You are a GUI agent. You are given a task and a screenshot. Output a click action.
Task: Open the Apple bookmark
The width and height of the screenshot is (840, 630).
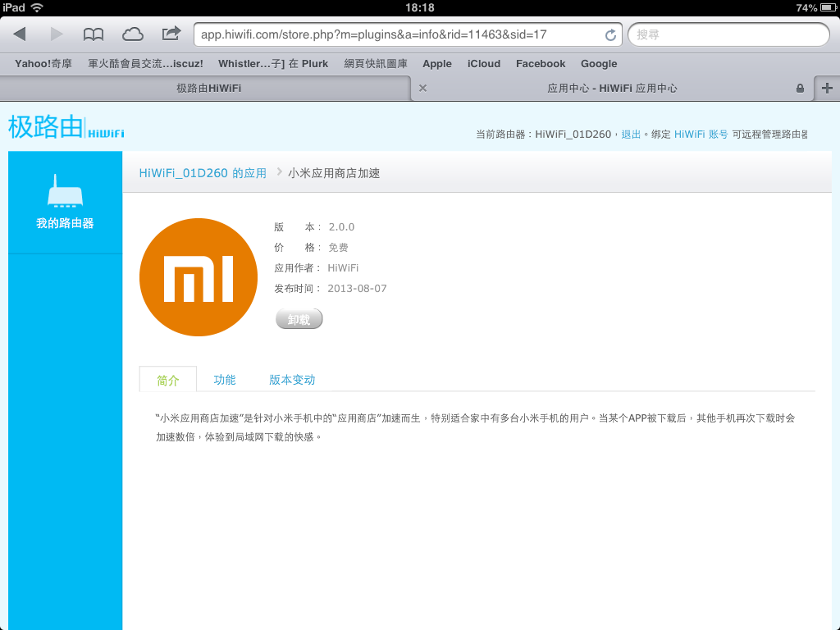(437, 64)
